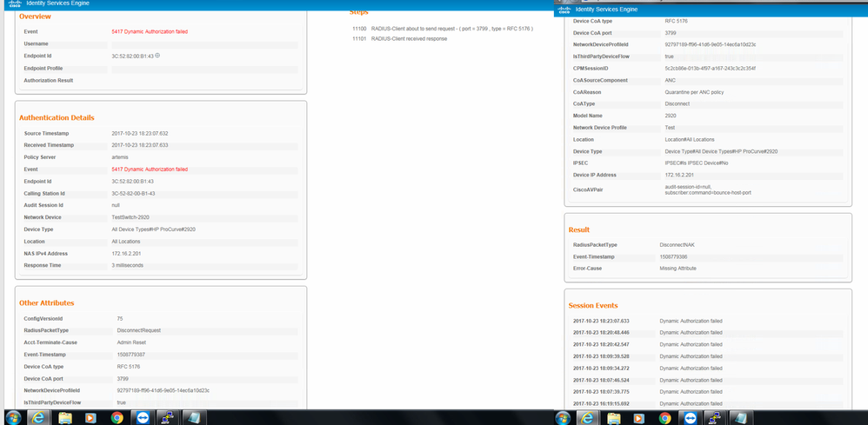Select Error-Cause value 'Missing Attribute'
Viewport: 868px width, 425px height.
678,269
